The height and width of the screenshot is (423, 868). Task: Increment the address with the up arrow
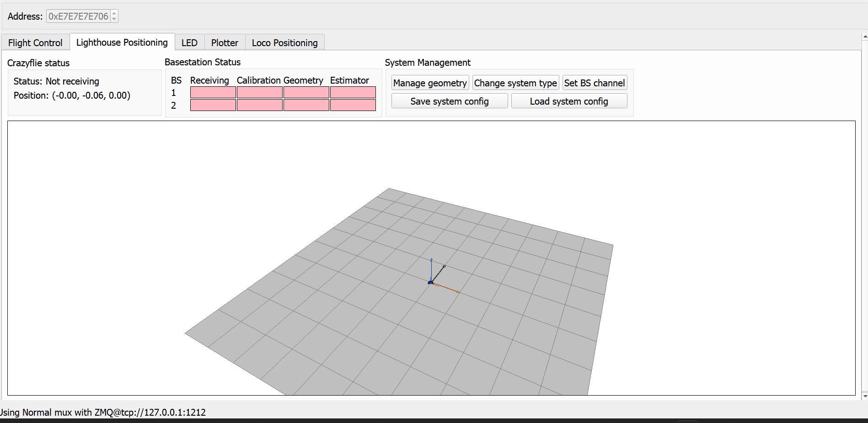pyautogui.click(x=114, y=13)
